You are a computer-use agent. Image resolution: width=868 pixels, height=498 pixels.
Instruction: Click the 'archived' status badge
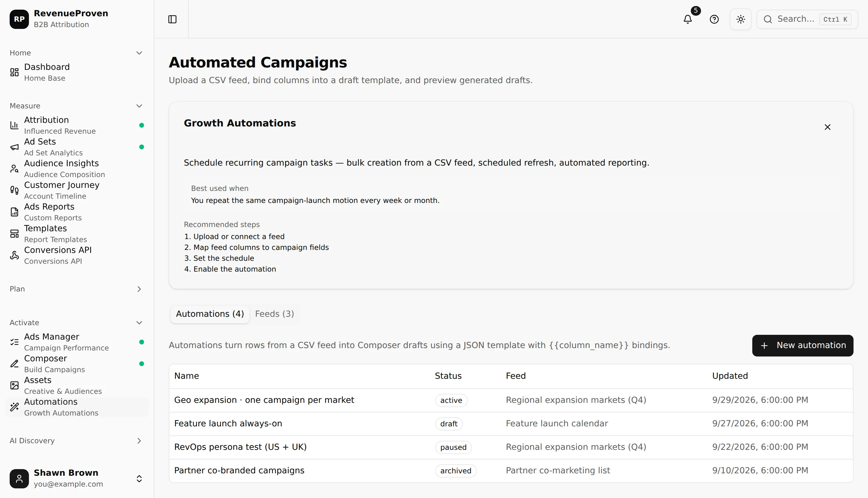click(x=456, y=471)
